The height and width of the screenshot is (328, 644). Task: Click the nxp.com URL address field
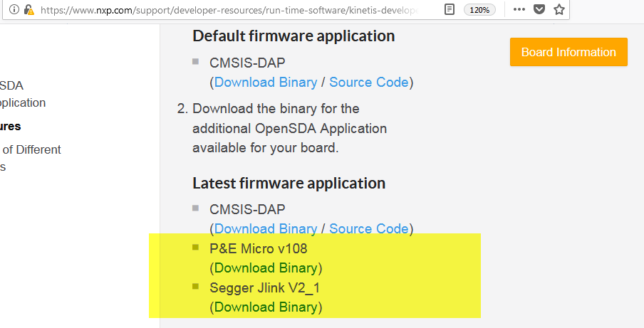click(x=228, y=10)
